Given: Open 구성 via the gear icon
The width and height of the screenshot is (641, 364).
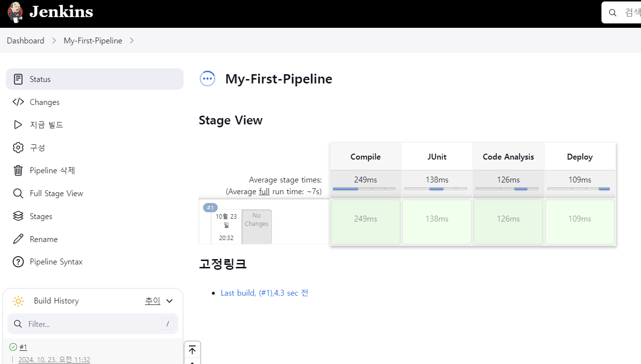Looking at the screenshot, I should [18, 147].
